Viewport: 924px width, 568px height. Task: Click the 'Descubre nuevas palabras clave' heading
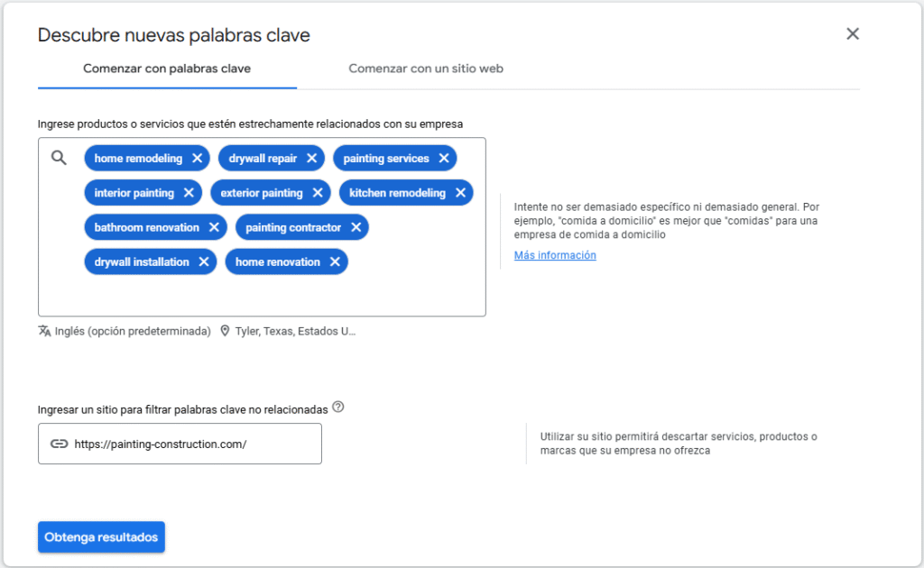(174, 35)
